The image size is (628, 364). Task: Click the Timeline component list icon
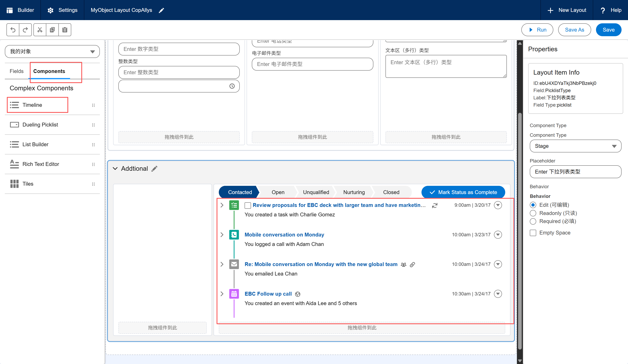(14, 105)
